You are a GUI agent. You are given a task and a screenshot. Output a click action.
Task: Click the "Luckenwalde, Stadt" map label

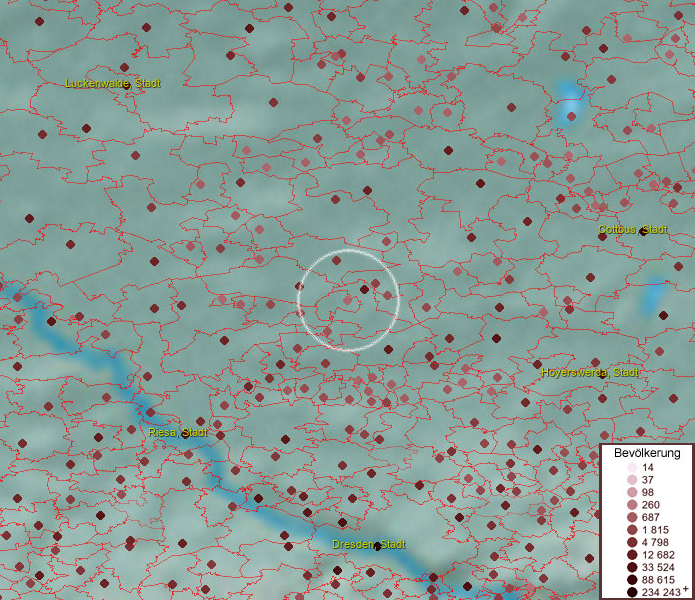[113, 83]
